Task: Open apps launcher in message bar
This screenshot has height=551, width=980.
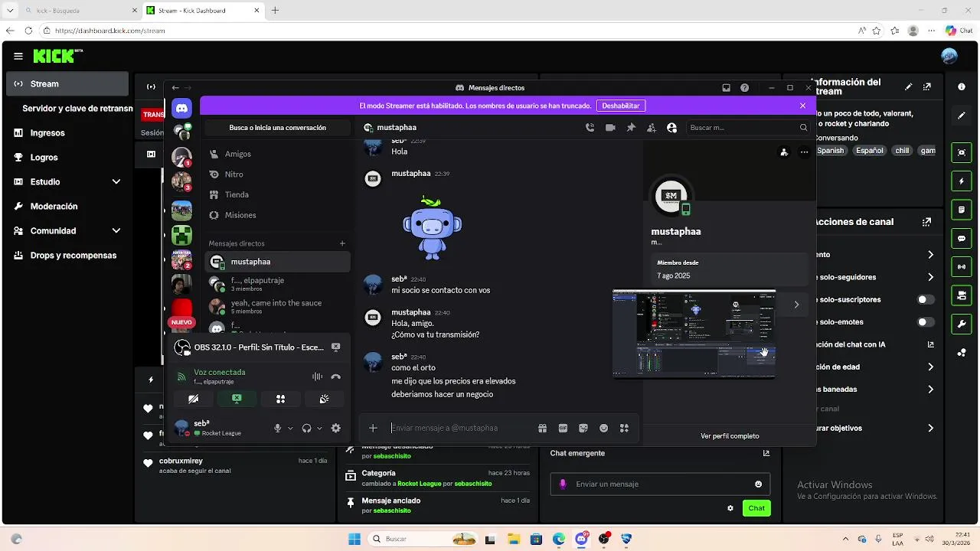Action: (x=624, y=429)
